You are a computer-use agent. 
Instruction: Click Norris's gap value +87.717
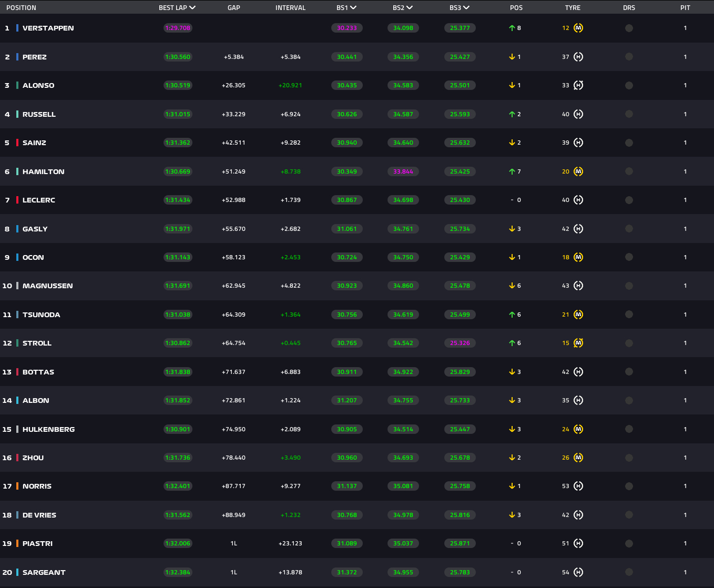(234, 486)
